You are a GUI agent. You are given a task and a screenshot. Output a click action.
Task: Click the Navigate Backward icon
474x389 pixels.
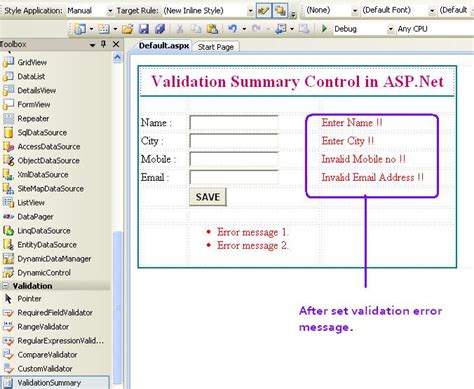pos(280,29)
